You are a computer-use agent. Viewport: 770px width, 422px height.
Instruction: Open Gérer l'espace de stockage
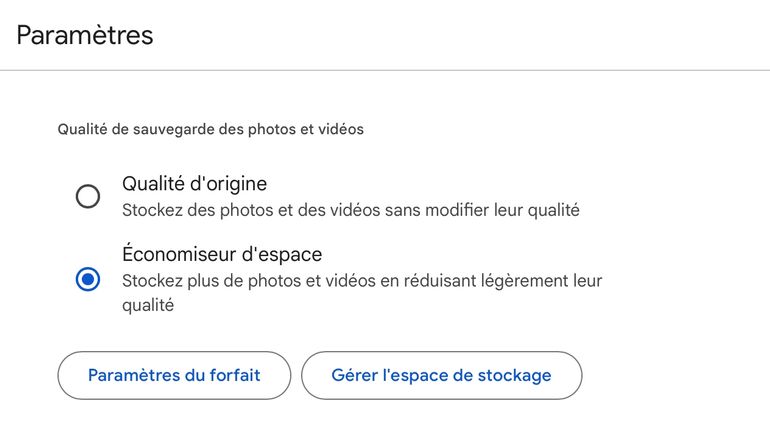[x=441, y=376]
